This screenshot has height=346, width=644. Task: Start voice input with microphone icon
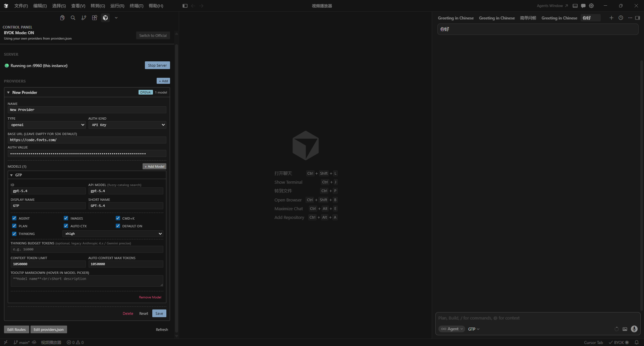pos(634,329)
